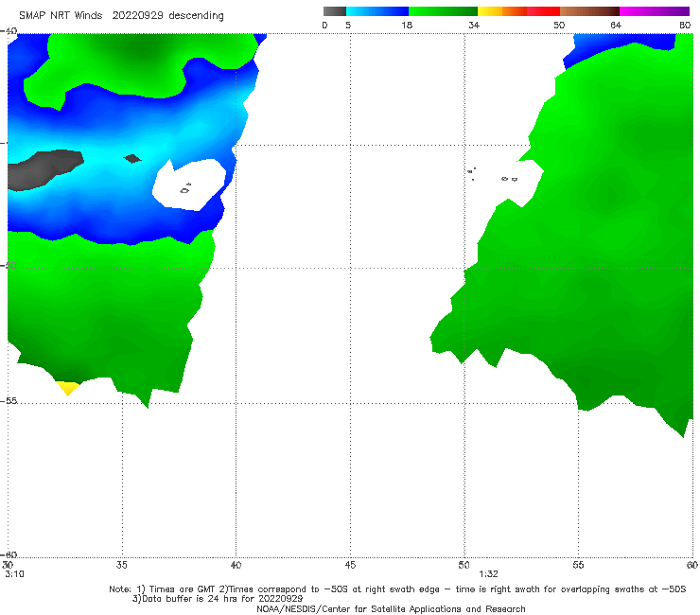Click the lower longitude axis label "50"
Screen dimensions: 700x615
[464, 565]
